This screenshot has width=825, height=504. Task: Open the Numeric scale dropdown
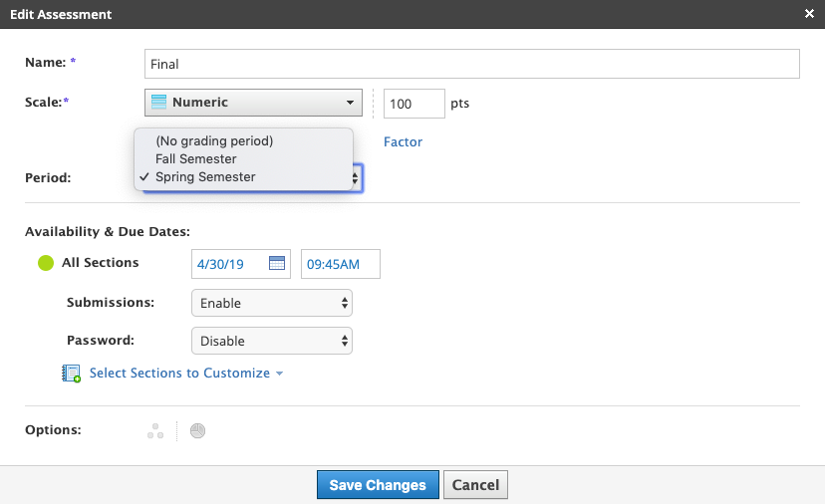pos(252,103)
